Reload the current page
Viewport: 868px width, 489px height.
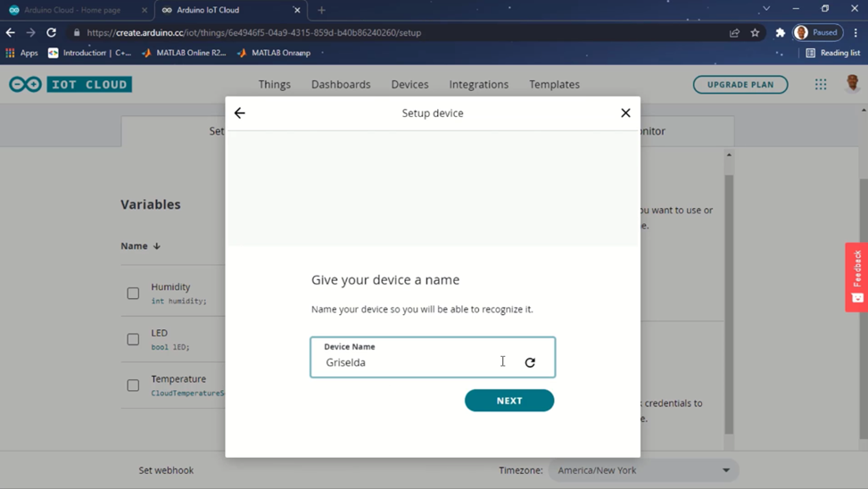[51, 33]
